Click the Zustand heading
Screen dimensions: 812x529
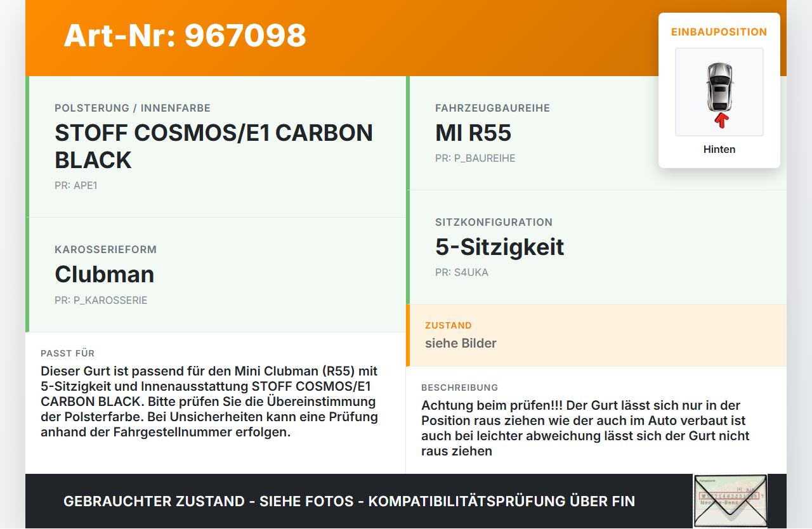click(x=449, y=325)
